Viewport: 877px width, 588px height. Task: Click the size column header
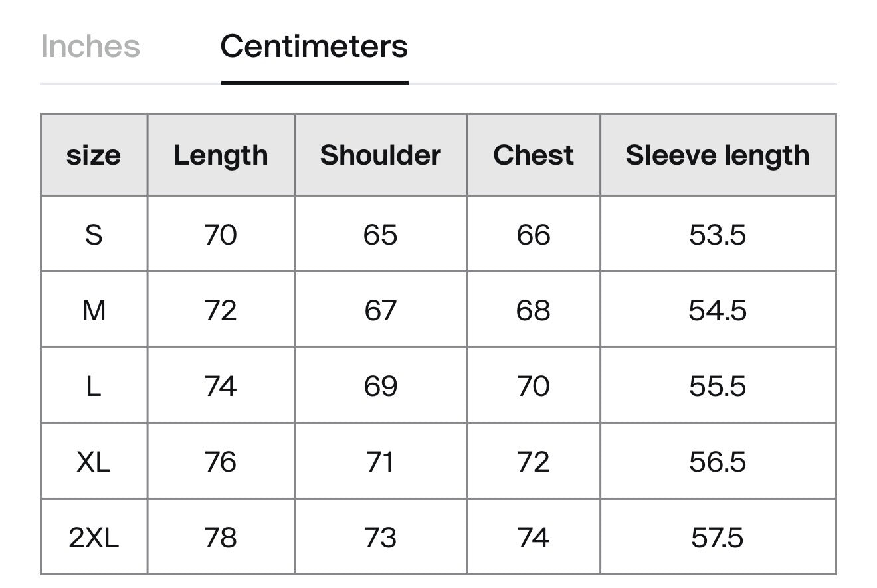[x=94, y=155]
